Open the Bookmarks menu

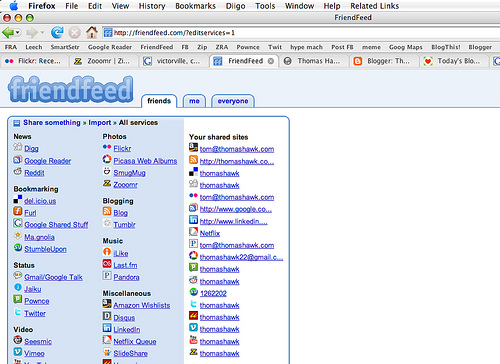tap(195, 6)
